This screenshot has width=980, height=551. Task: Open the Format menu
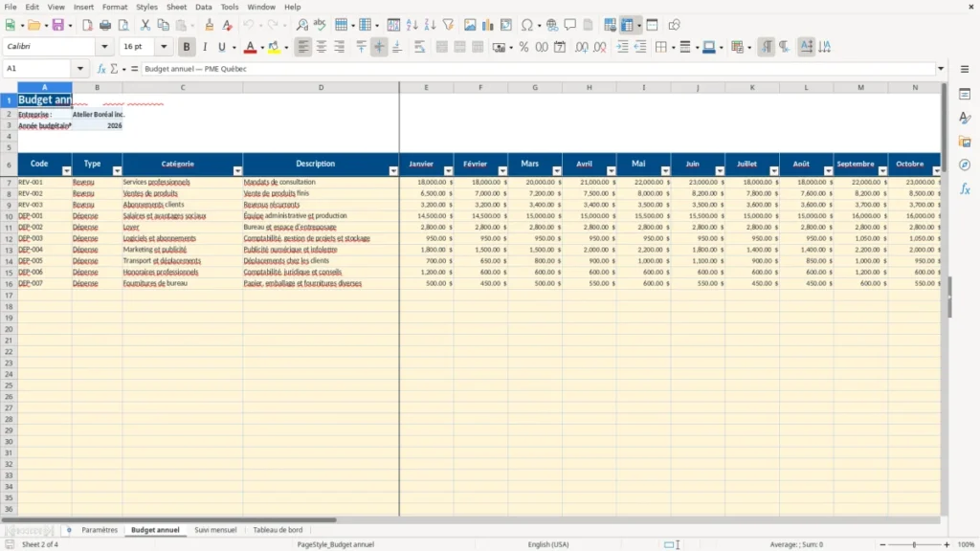click(115, 7)
